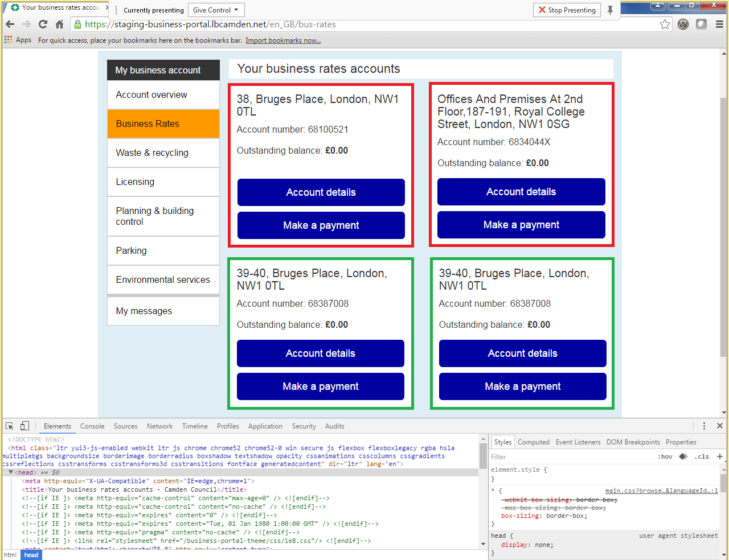The image size is (729, 560).
Task: Select the Styles sidebar tab
Action: 503,442
